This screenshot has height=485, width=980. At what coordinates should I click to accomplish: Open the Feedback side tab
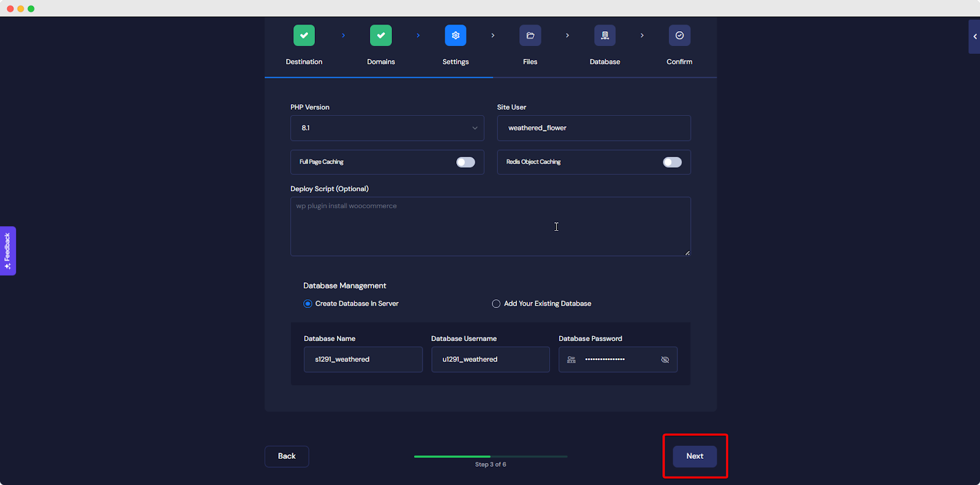pyautogui.click(x=8, y=251)
